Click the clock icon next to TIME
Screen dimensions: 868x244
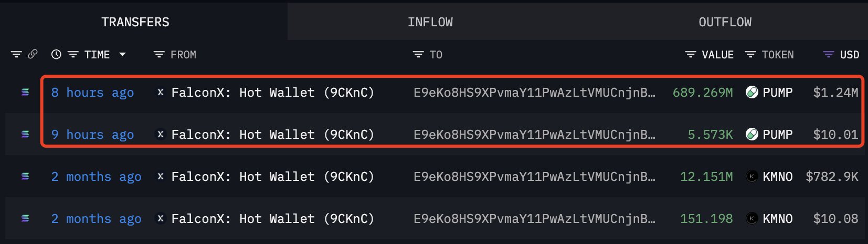click(56, 54)
